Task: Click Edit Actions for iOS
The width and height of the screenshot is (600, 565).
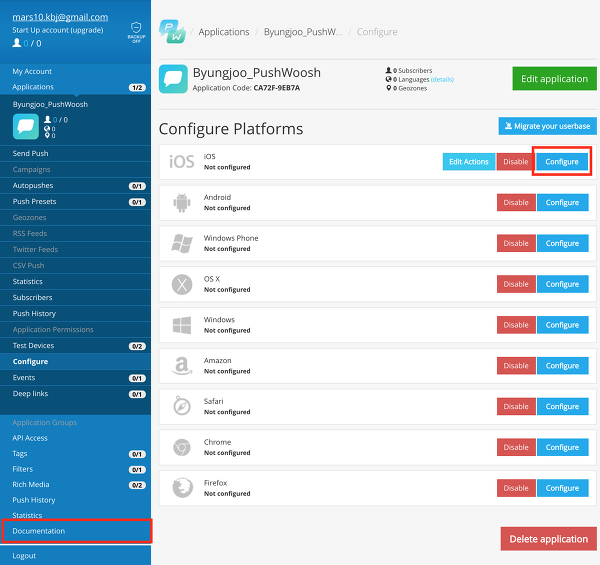Action: pyautogui.click(x=469, y=162)
